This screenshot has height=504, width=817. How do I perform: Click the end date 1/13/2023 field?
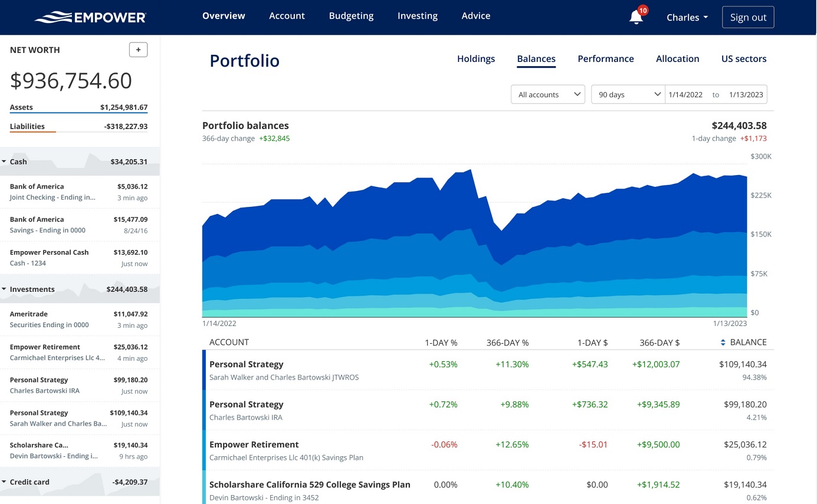pos(746,94)
